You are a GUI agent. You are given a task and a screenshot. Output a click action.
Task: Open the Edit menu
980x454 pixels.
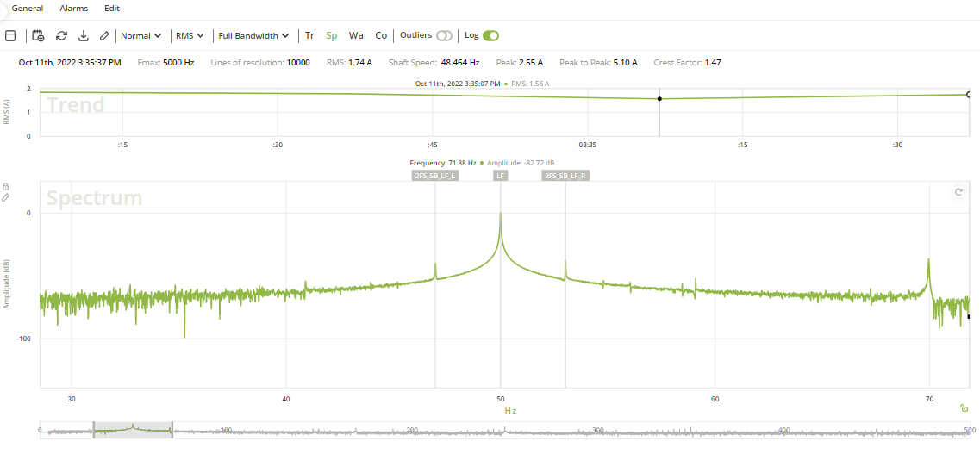point(112,8)
